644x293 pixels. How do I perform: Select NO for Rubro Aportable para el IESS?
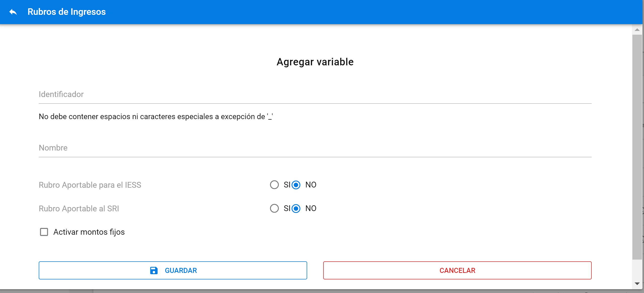[x=296, y=185]
